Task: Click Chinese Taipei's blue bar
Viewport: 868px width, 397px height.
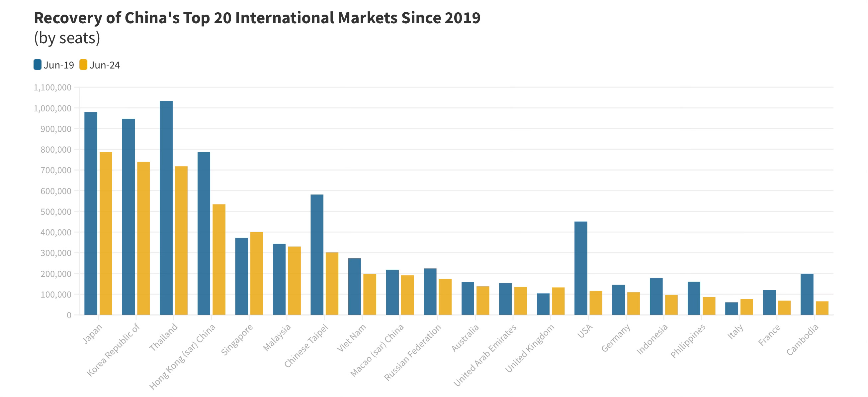Action: (317, 255)
